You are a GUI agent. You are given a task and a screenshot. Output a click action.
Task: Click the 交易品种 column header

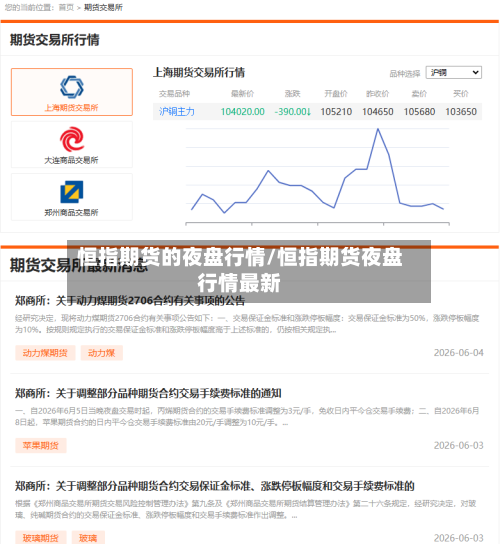pos(174,94)
